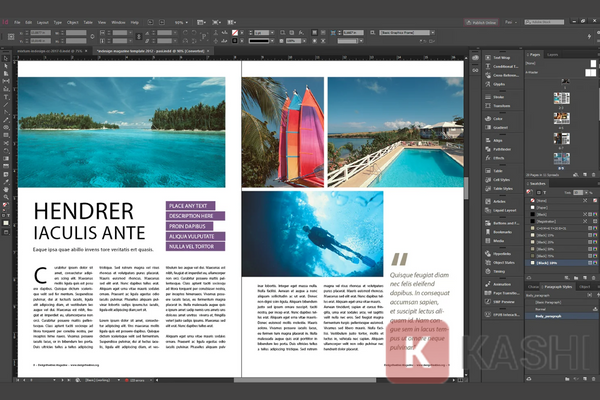This screenshot has width=600, height=400.
Task: Open the Table Styles panel
Action: click(x=502, y=189)
